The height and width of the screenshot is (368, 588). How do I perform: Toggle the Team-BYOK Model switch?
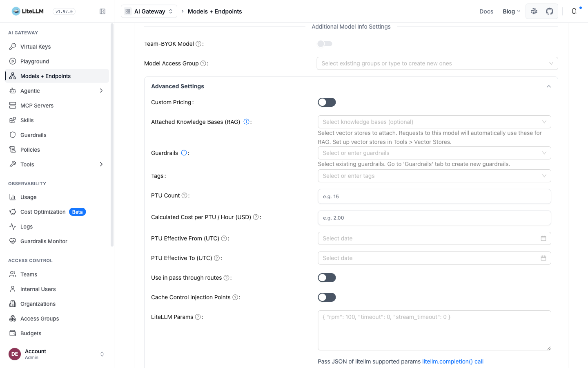(x=325, y=44)
